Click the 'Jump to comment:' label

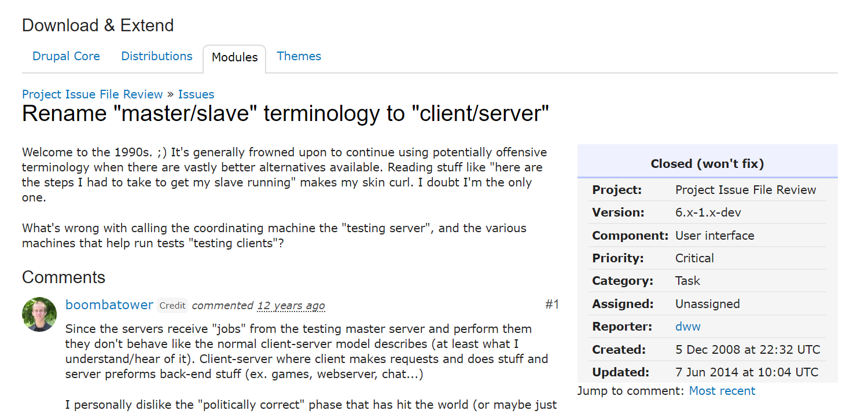(x=631, y=391)
